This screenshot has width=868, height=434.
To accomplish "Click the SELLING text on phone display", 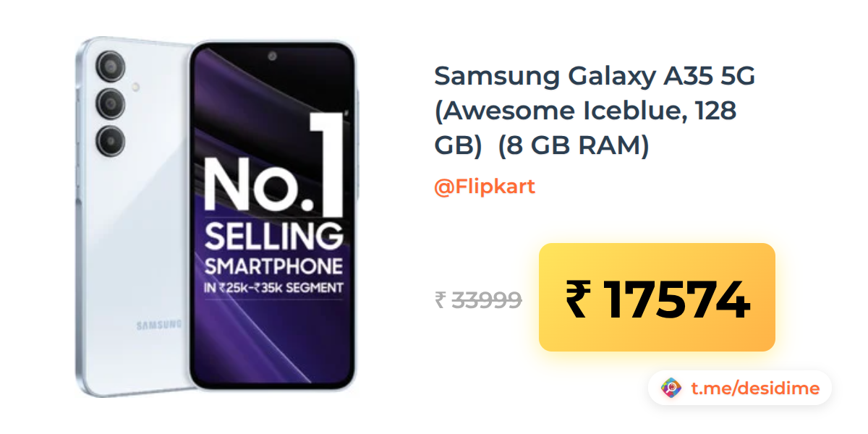I will 274,237.
